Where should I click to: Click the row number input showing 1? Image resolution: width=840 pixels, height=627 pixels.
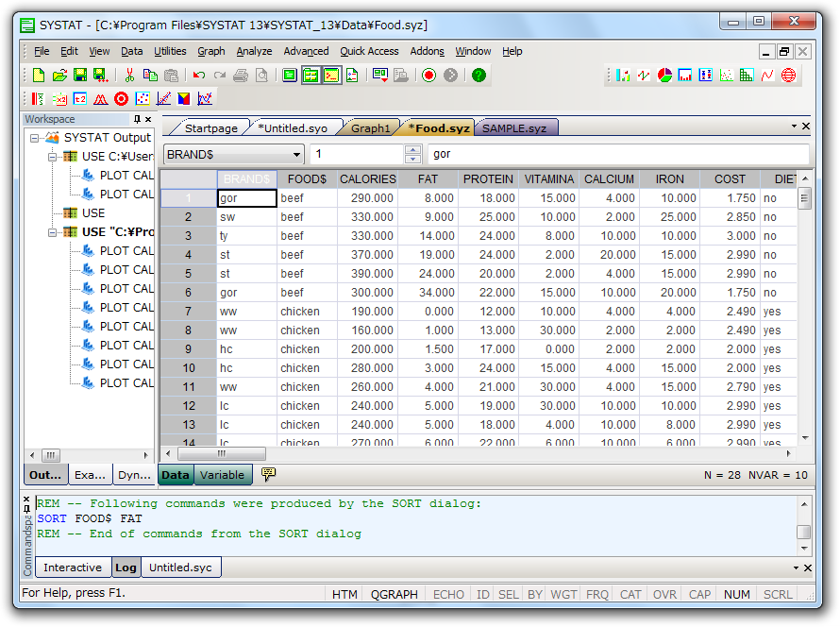point(358,154)
